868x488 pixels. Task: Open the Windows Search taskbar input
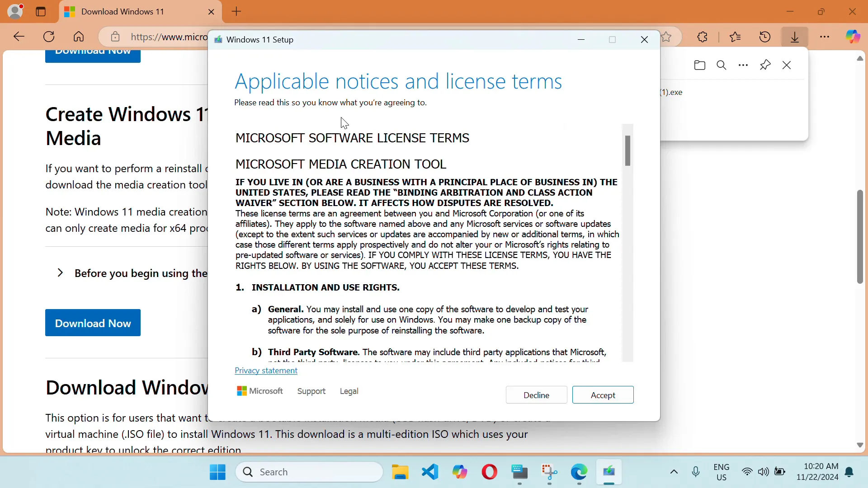[x=309, y=471]
